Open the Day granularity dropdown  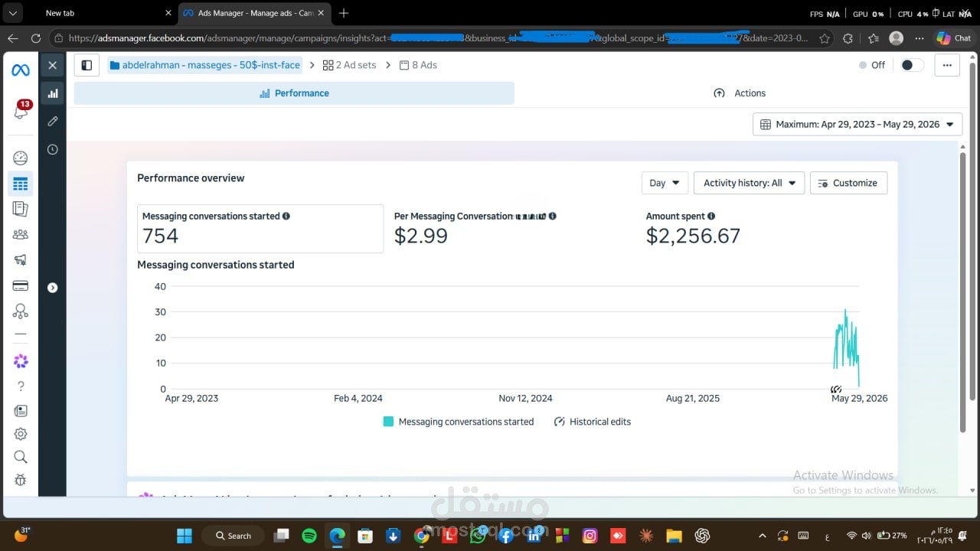click(x=665, y=183)
